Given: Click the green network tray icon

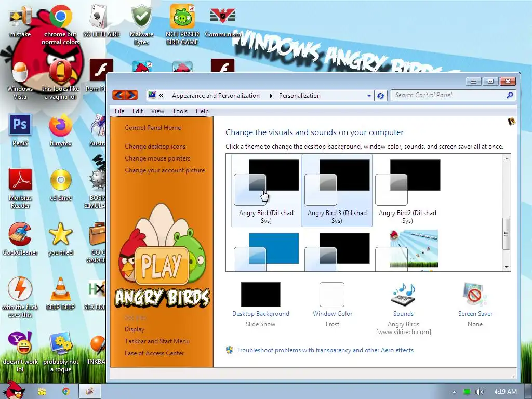Looking at the screenshot, I should (467, 392).
